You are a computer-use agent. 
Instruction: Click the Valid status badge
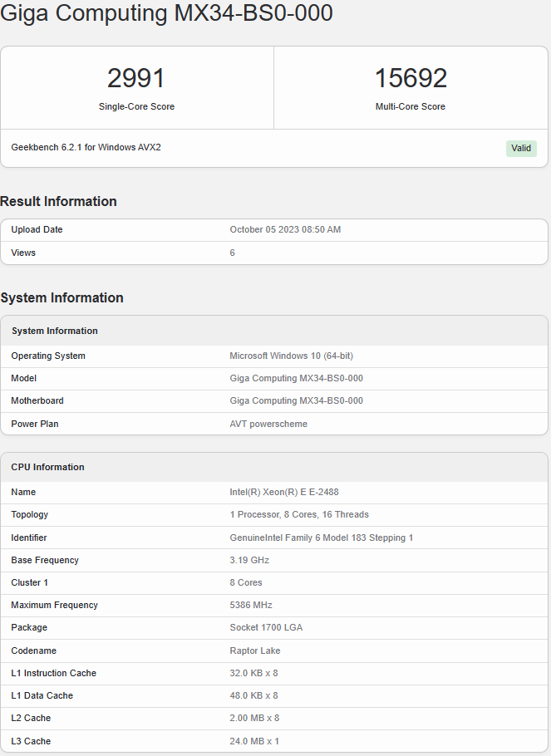point(521,148)
